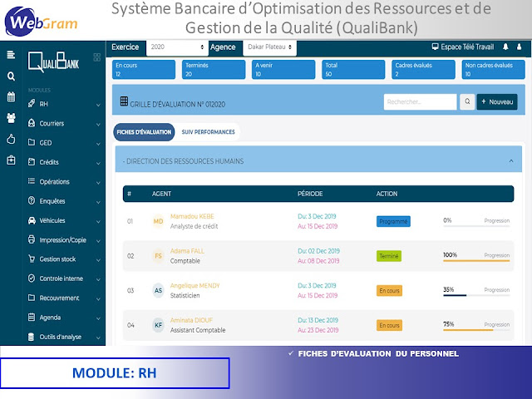Open the Agence Dakar Plateau dropdown
This screenshot has height=399, width=532.
click(x=269, y=47)
